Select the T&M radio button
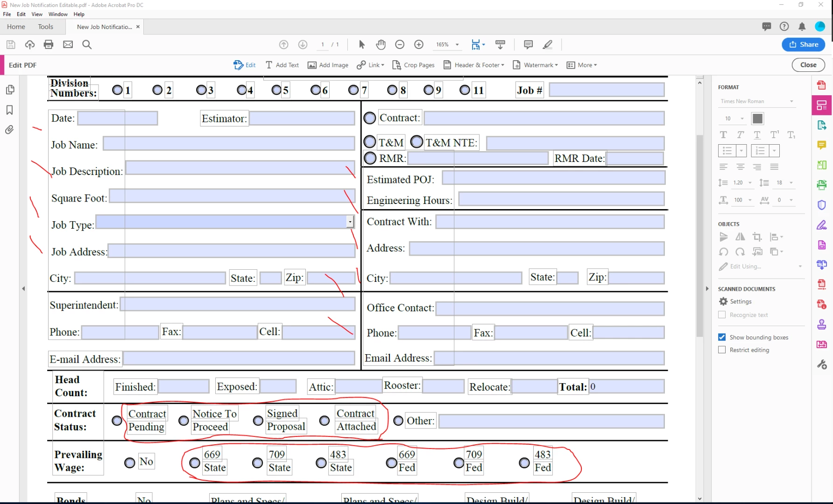The image size is (833, 504). pyautogui.click(x=370, y=142)
